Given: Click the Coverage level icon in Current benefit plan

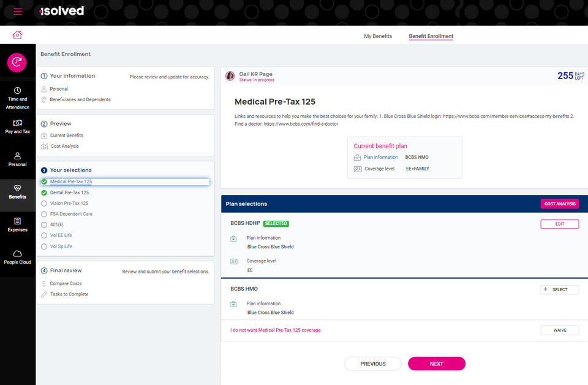Looking at the screenshot, I should tap(357, 169).
